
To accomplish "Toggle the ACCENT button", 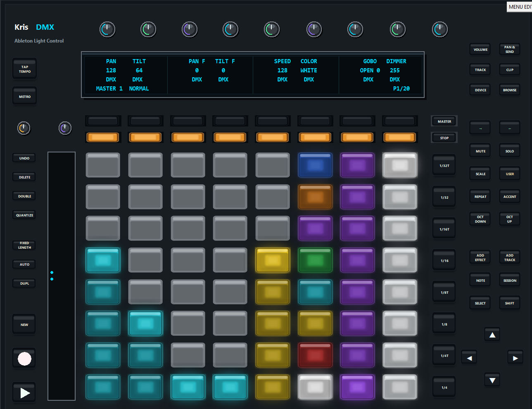I will click(510, 197).
